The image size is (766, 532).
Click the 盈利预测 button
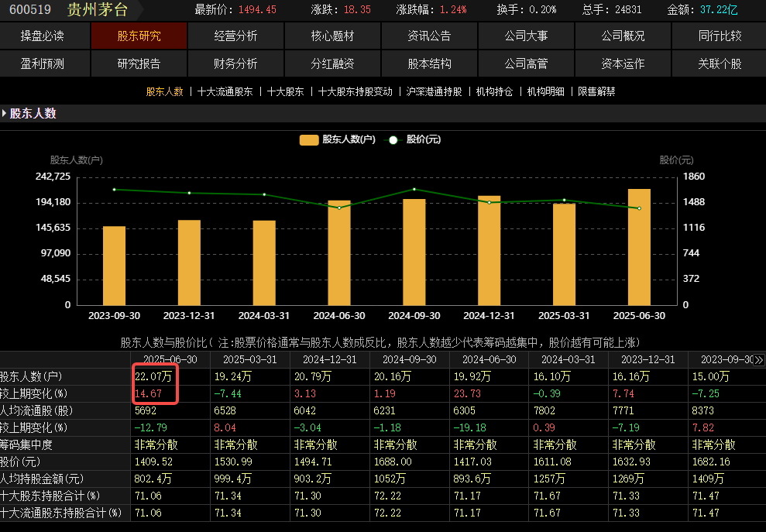coord(43,63)
